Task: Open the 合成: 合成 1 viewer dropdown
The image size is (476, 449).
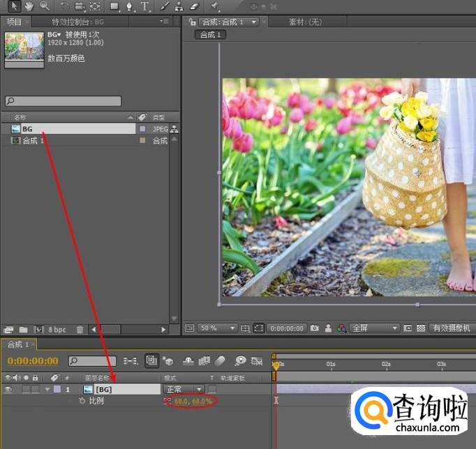Action: [229, 22]
